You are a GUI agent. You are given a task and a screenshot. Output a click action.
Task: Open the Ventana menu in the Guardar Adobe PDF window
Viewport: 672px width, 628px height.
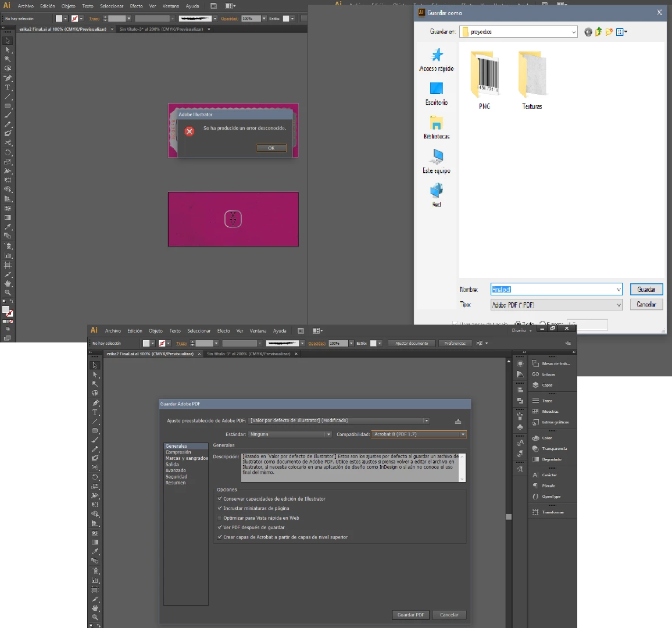tap(258, 331)
